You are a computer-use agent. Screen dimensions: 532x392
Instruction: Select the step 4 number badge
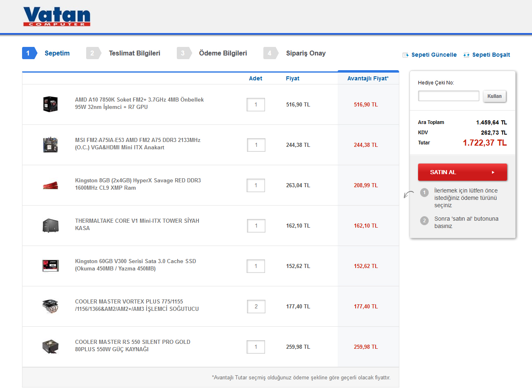(x=271, y=53)
